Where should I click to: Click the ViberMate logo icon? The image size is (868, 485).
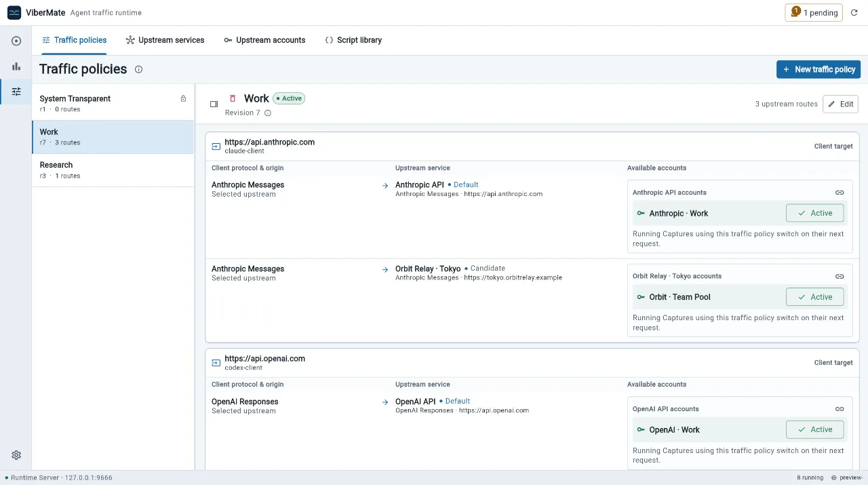coord(14,12)
